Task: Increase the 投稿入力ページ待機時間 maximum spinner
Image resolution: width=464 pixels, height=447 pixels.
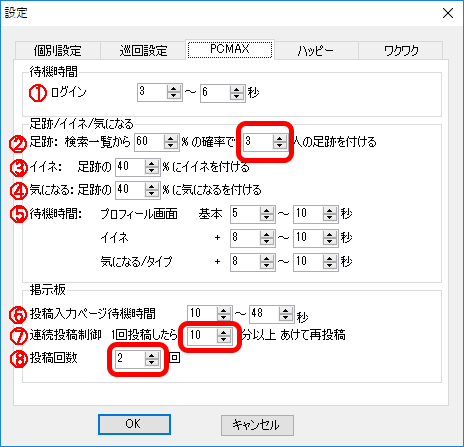Action: [285, 310]
